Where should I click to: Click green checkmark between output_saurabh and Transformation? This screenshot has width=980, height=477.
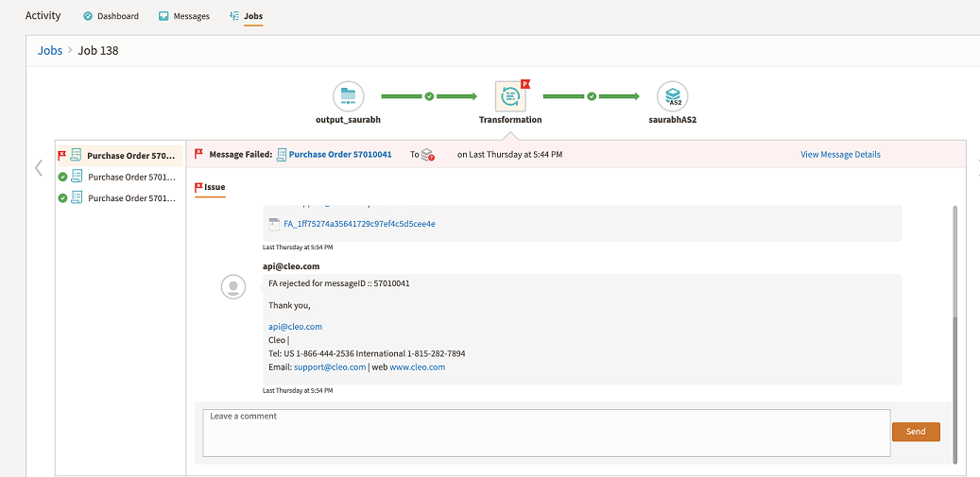coord(429,96)
